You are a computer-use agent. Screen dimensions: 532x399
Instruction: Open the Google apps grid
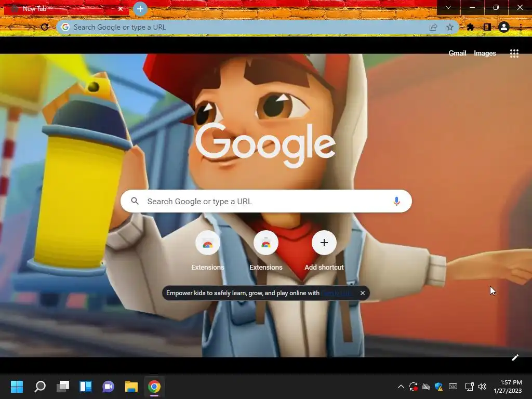point(514,54)
